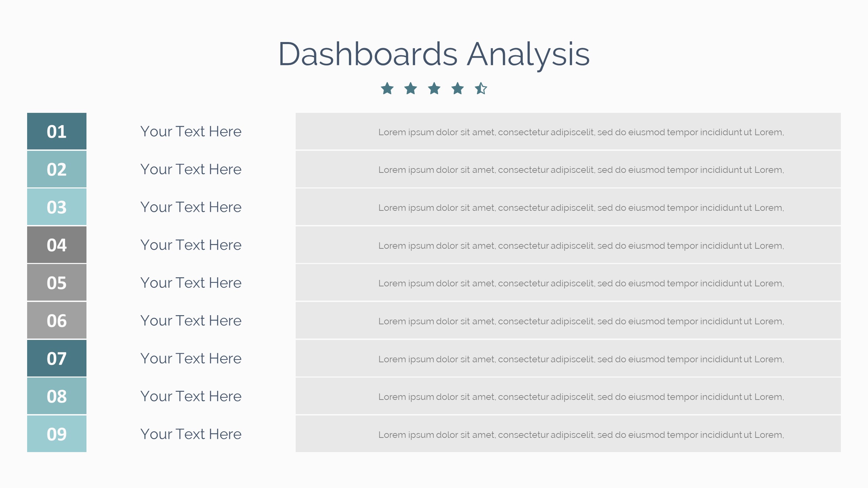This screenshot has width=868, height=488.
Task: Select "Your Text Here" label in row 05
Action: pyautogui.click(x=191, y=283)
